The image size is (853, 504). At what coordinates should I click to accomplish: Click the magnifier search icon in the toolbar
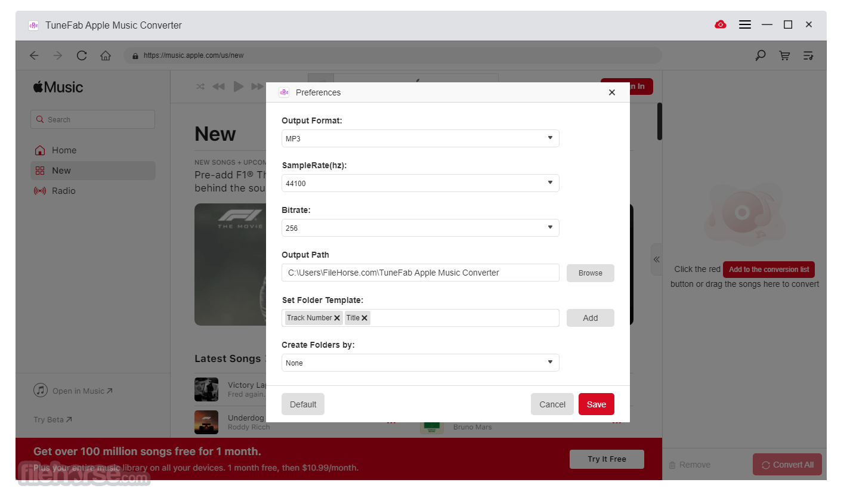click(x=761, y=55)
